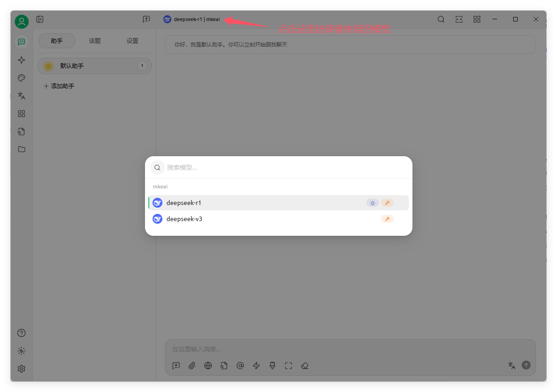Open the knowledge base sidebar icon
Image resolution: width=557 pixels, height=392 pixels.
point(21,132)
